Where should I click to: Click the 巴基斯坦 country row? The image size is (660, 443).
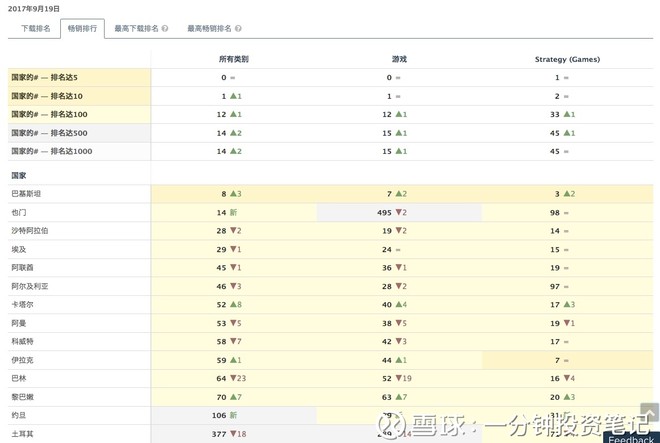(330, 194)
